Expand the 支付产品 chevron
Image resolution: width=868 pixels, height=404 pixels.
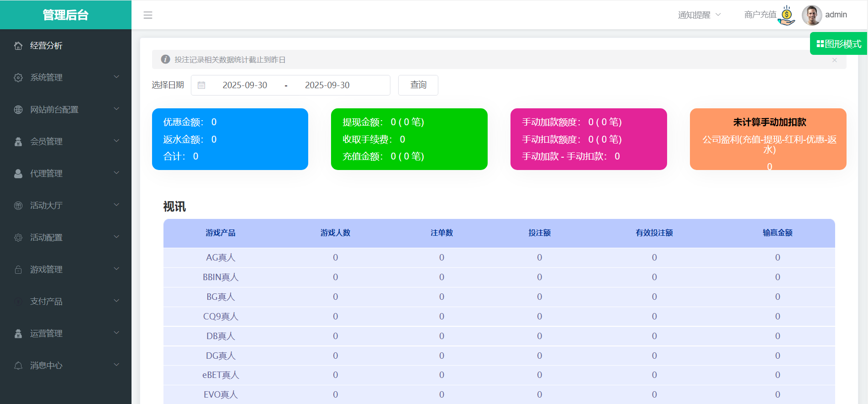click(116, 301)
